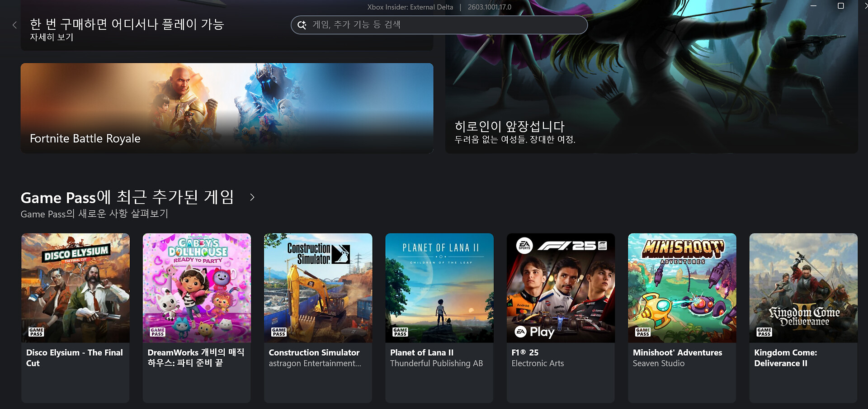The width and height of the screenshot is (868, 409).
Task: Click publisher astragon Entertainment text
Action: [315, 363]
